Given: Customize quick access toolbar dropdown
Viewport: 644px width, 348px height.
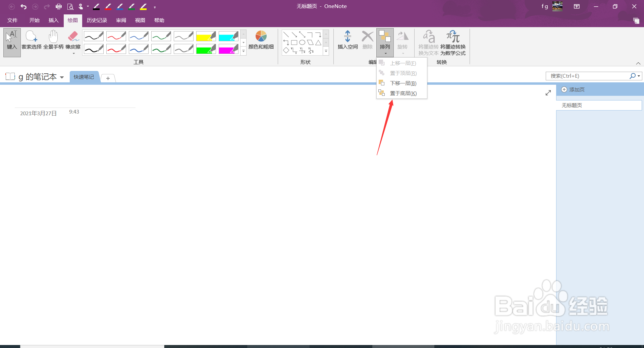Looking at the screenshot, I should pyautogui.click(x=155, y=7).
